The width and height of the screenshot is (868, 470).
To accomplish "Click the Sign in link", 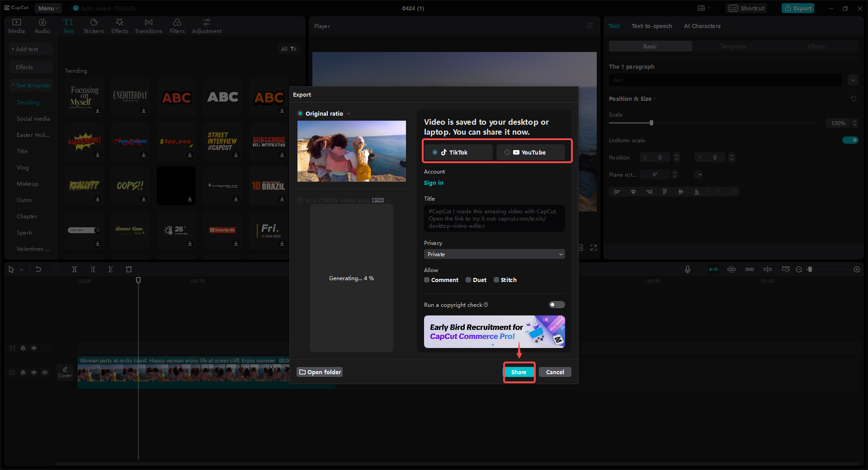I will (434, 183).
